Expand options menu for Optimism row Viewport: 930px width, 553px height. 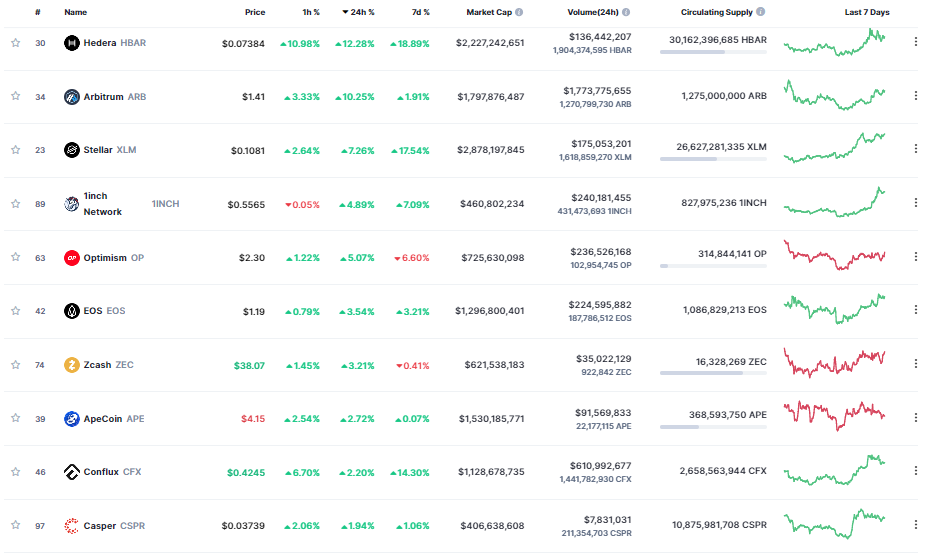point(915,256)
